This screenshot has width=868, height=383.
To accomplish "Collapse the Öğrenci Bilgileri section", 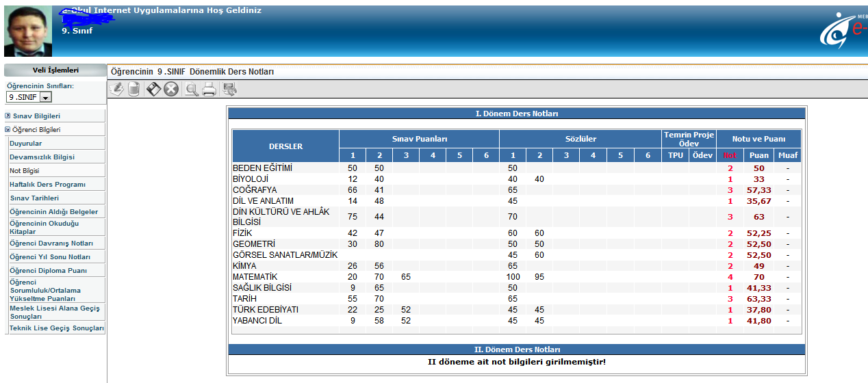I will [36, 129].
